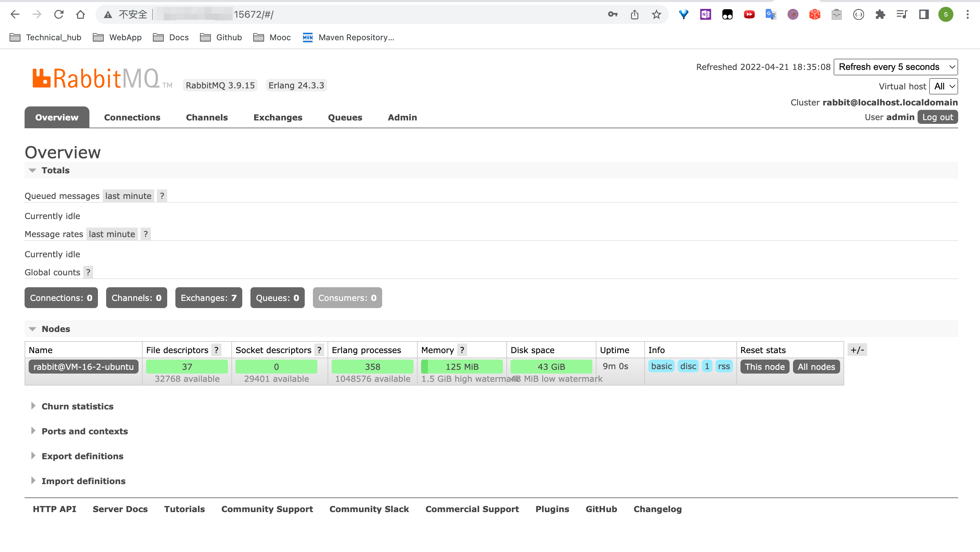Open the blue funnel extension icon
This screenshot has height=552, width=980.
pos(683,14)
